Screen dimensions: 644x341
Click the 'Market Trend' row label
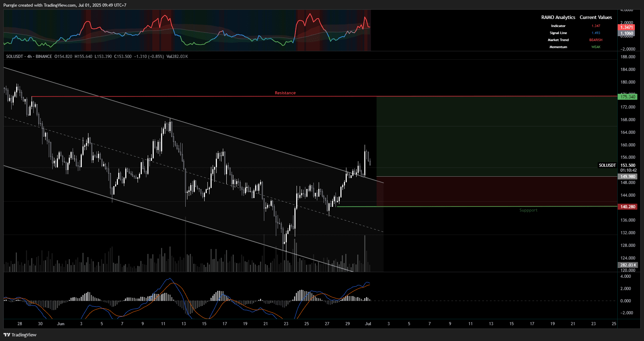[x=558, y=40]
